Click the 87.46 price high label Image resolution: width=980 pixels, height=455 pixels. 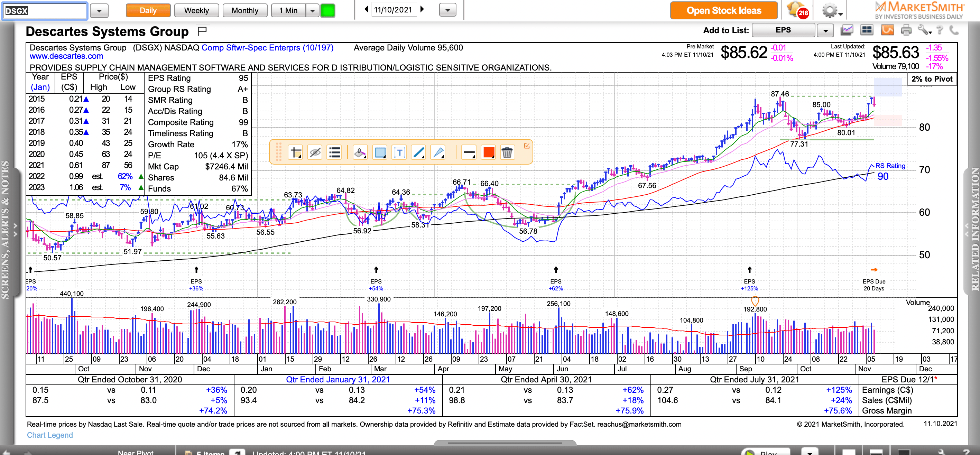point(780,94)
